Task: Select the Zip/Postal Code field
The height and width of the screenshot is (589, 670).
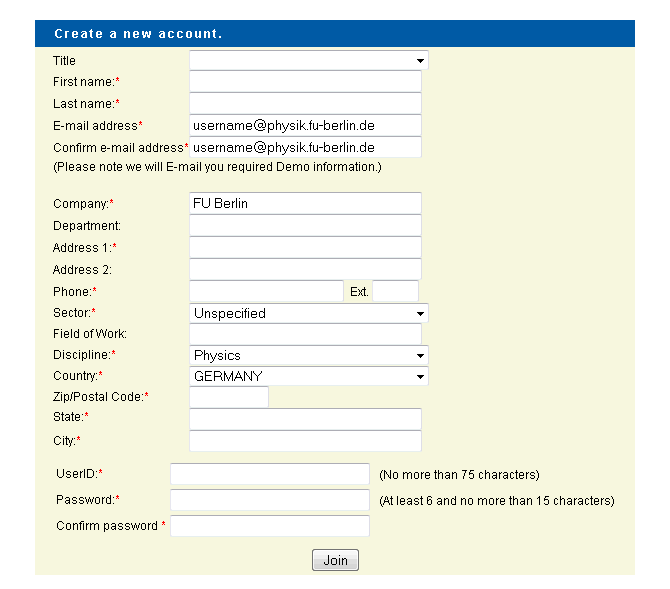Action: (x=229, y=397)
